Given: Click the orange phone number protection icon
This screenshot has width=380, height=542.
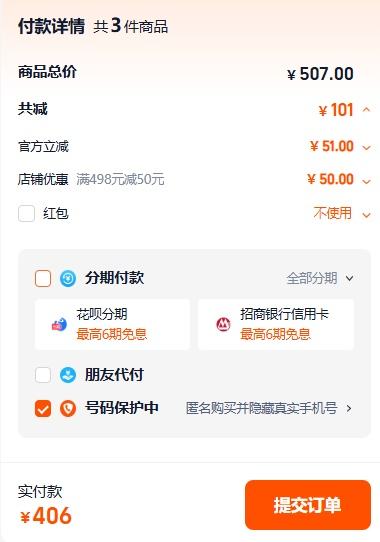Looking at the screenshot, I should point(68,409).
